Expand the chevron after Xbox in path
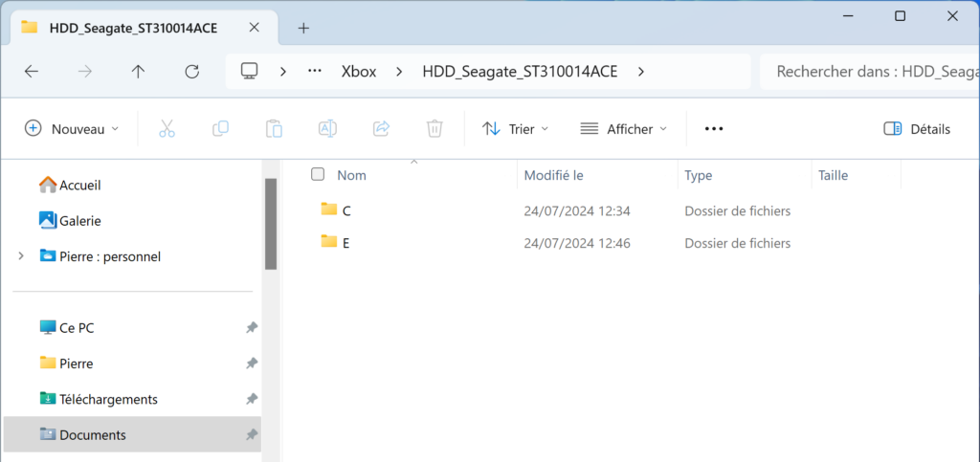This screenshot has height=462, width=980. [399, 71]
